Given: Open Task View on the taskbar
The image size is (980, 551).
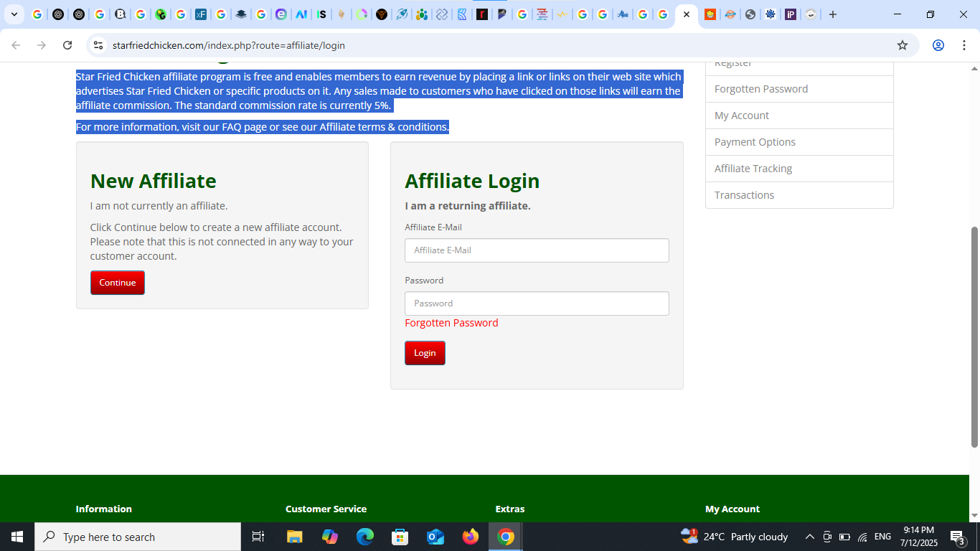Looking at the screenshot, I should [258, 537].
